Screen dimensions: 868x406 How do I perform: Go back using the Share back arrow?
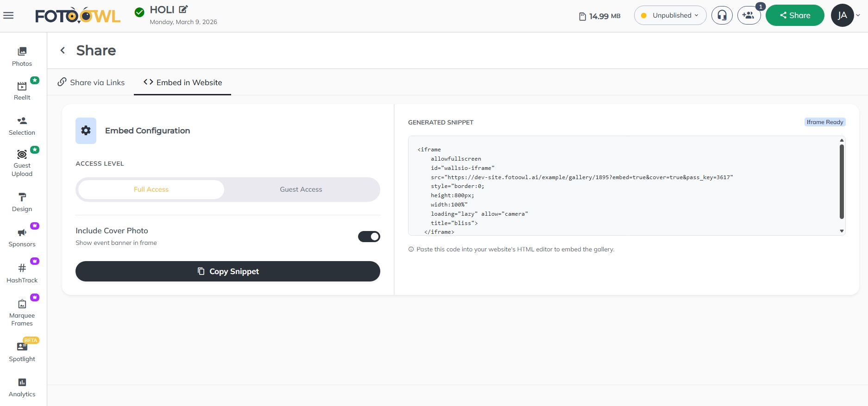coord(63,50)
